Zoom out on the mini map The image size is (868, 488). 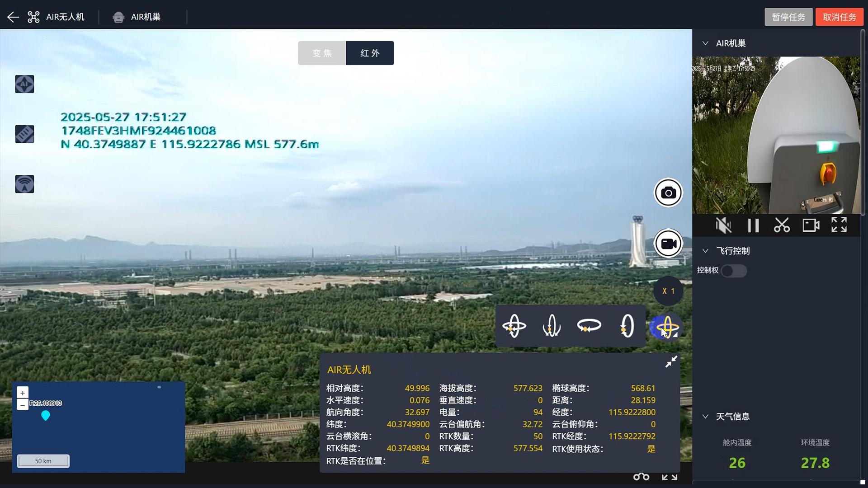point(23,404)
